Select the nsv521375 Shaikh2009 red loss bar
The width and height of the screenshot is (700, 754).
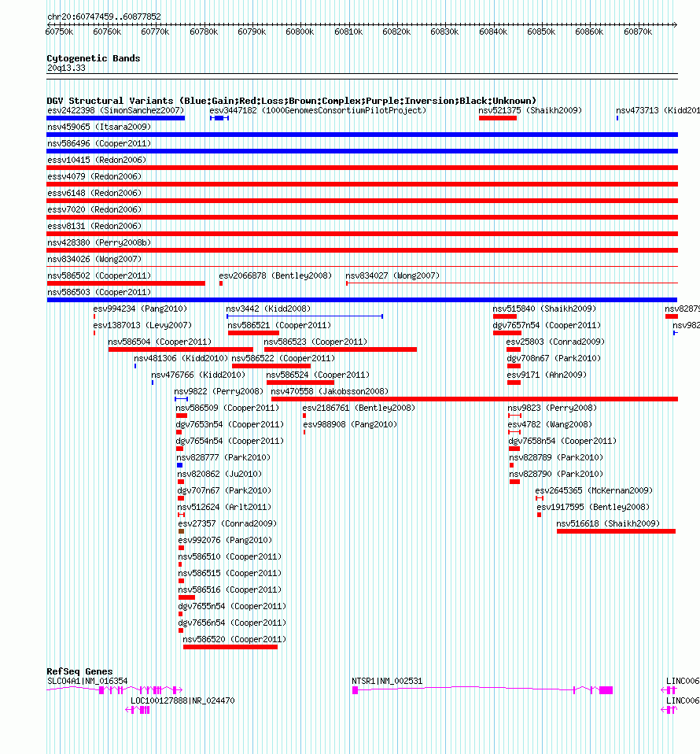pos(498,118)
